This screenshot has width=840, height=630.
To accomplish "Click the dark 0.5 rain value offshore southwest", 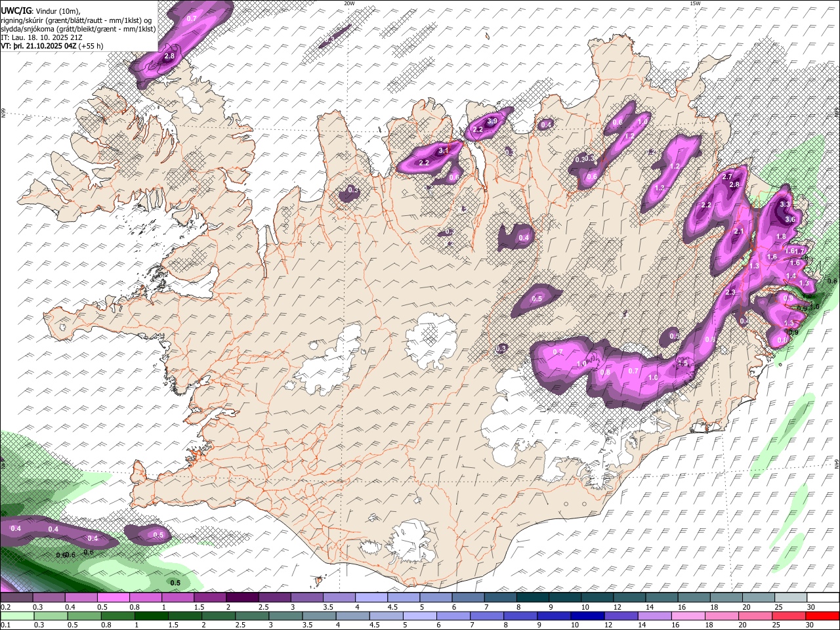I will point(175,583).
